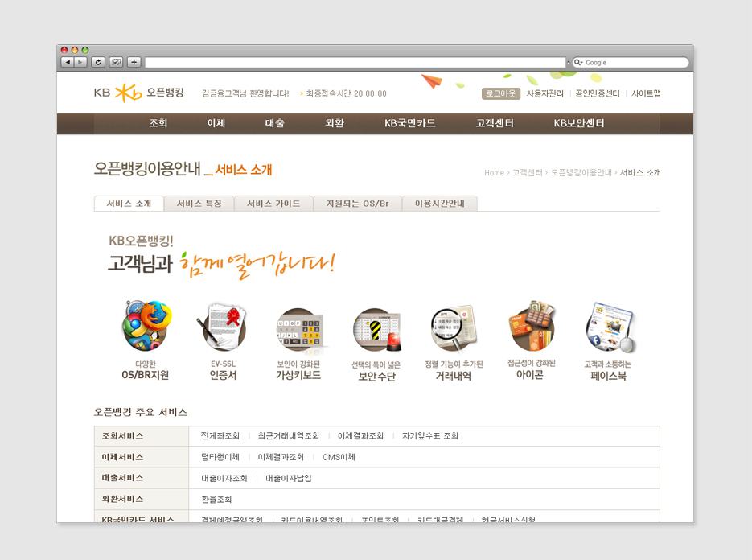Focus the browser address bar
Screen dimensions: 752x560
(355, 63)
